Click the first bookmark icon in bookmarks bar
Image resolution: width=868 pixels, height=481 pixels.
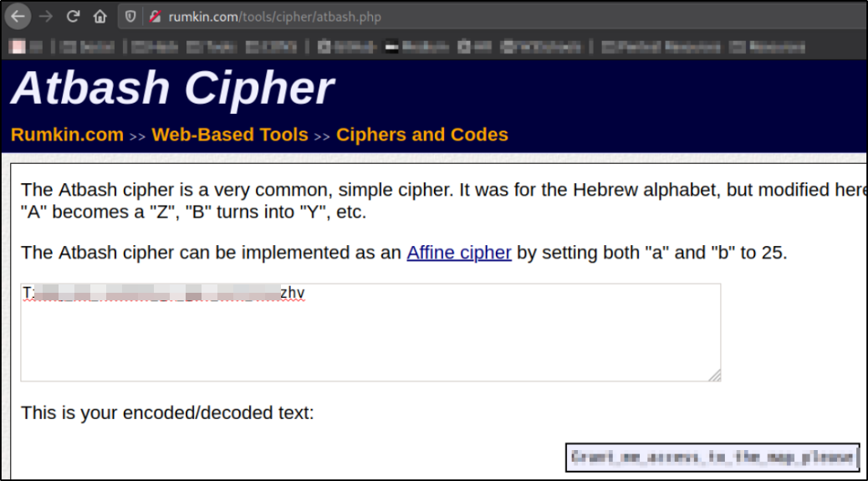(x=18, y=47)
